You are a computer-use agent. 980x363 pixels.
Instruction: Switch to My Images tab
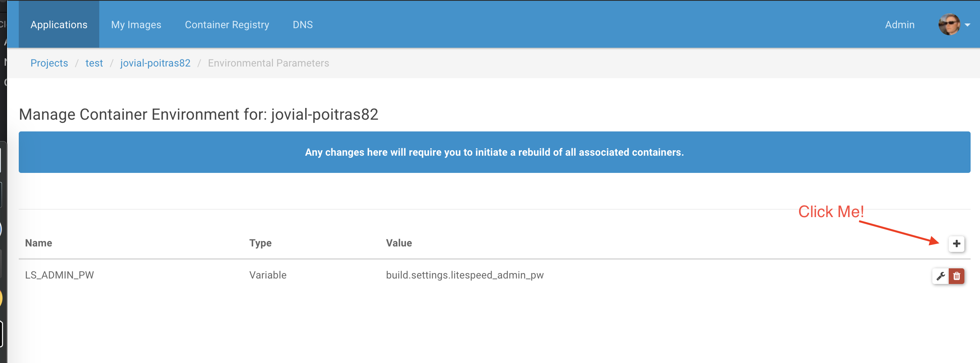(136, 24)
